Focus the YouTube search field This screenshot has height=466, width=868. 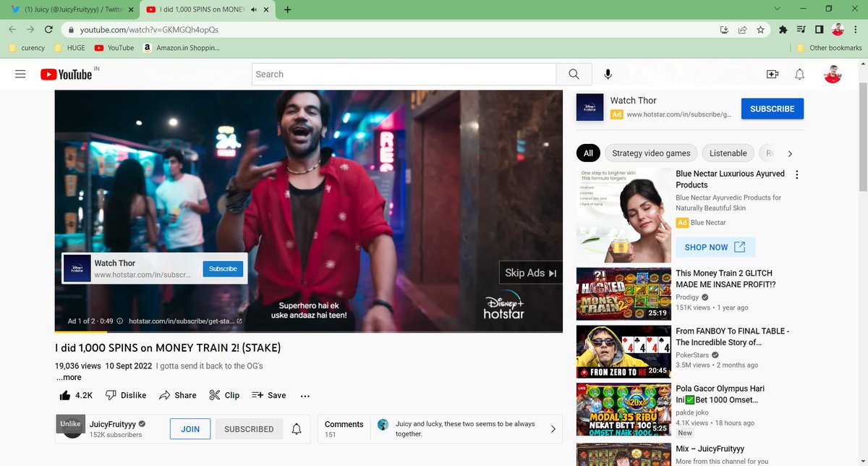click(x=404, y=74)
